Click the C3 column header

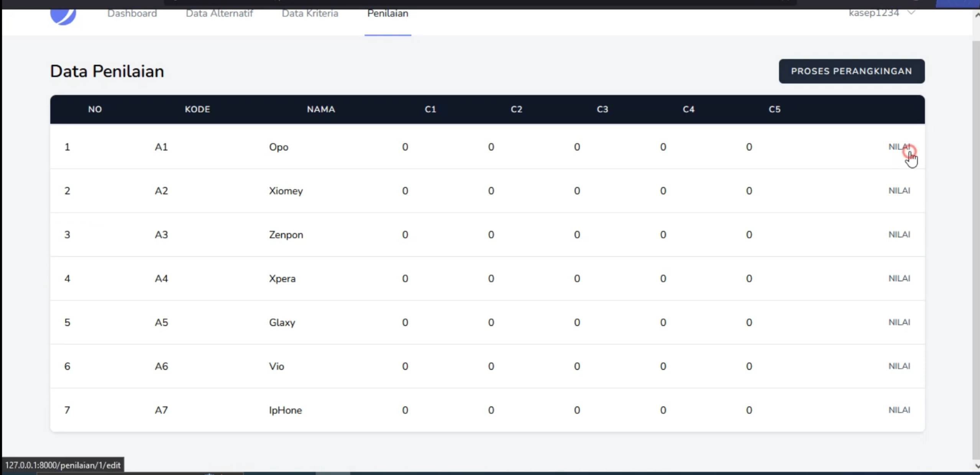(602, 109)
